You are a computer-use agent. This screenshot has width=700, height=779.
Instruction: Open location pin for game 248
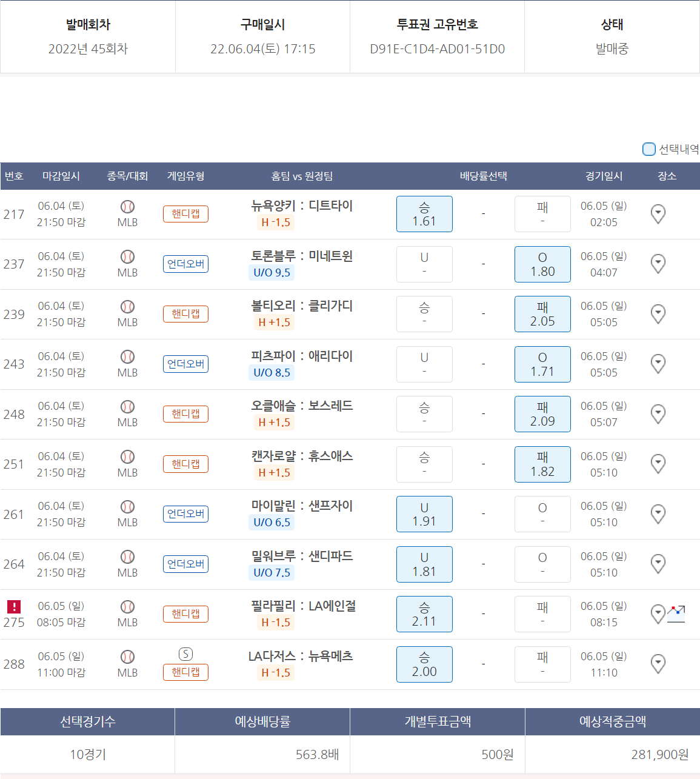click(658, 414)
